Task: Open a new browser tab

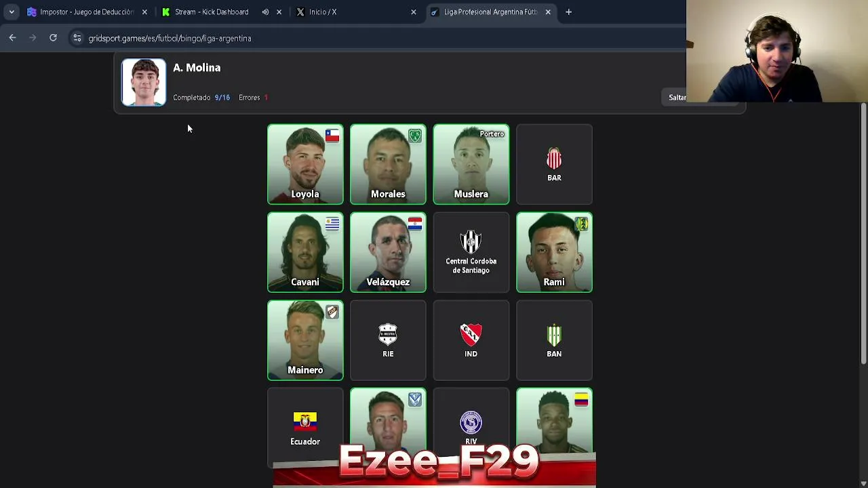Action: tap(569, 12)
